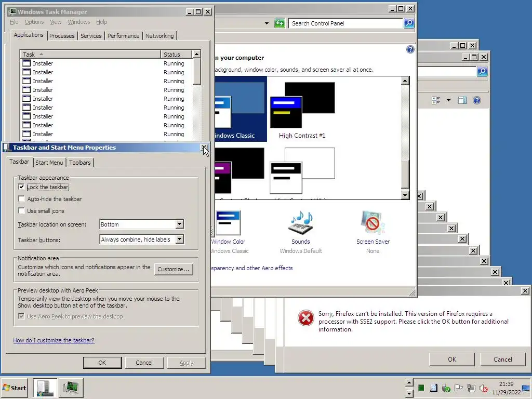Screen dimensions: 532x399
Task: Open Task Manager Windows menu
Action: 79,22
